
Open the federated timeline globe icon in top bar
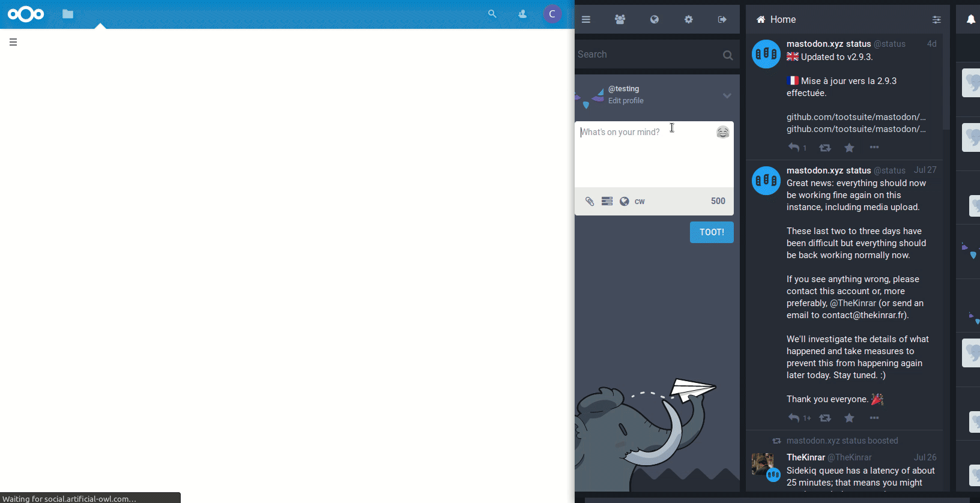(x=655, y=19)
